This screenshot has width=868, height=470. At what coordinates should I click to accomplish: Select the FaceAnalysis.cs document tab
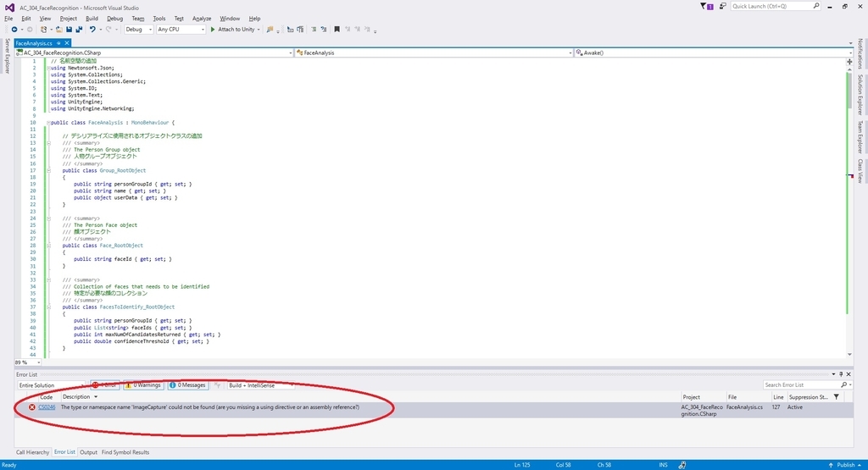34,43
